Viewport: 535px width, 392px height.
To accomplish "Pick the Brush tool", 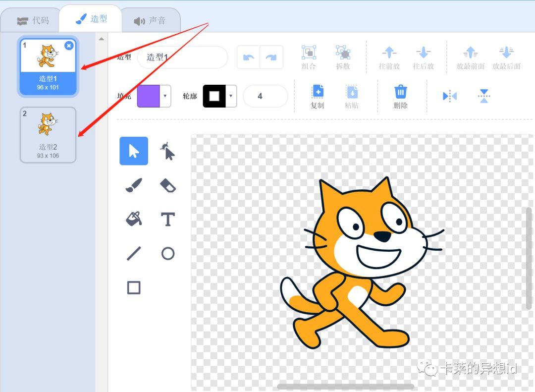I will point(134,185).
